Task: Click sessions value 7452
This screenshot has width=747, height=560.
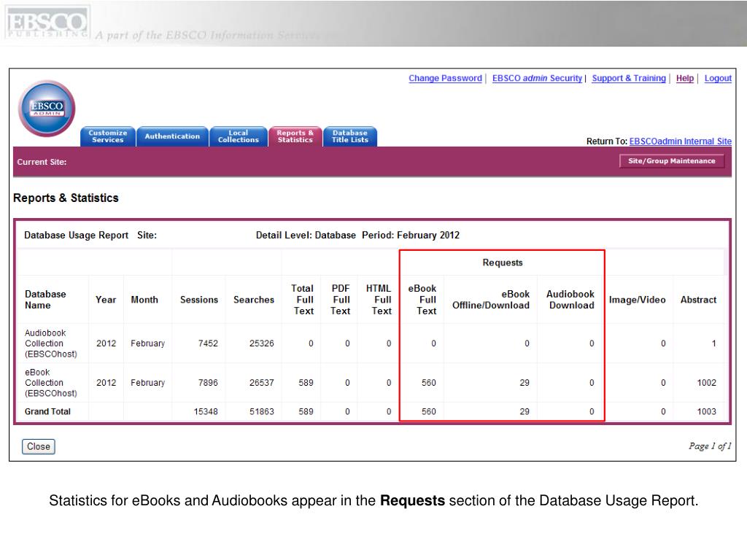Action: pos(208,343)
